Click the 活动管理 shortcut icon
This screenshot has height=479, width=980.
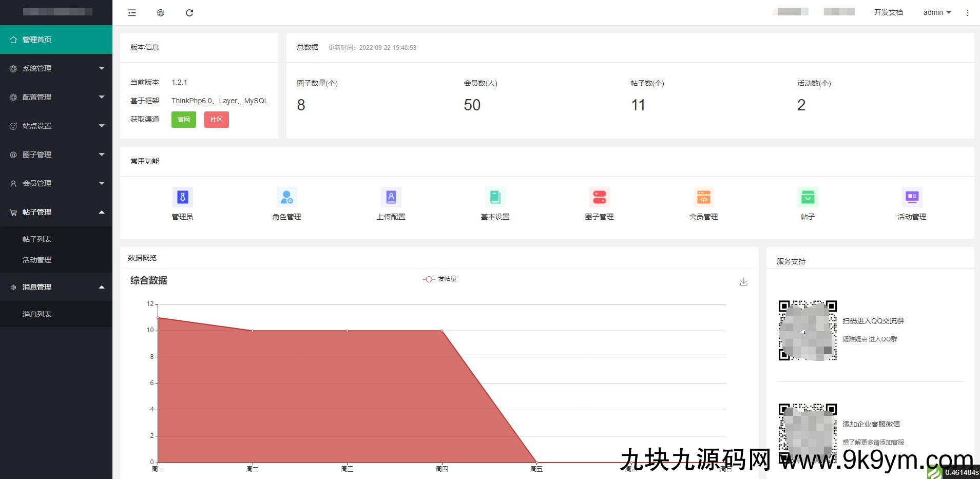click(x=912, y=197)
